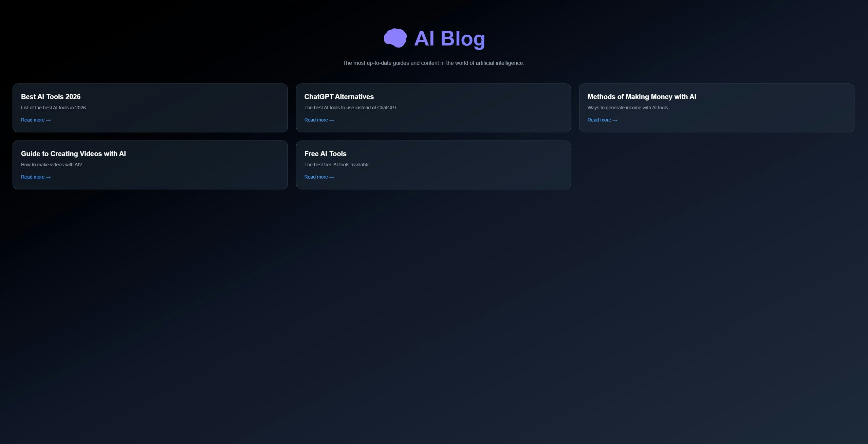Screen dimensions: 868x444
Task: Click 'The best free AI tools available.'
Action: 337,165
